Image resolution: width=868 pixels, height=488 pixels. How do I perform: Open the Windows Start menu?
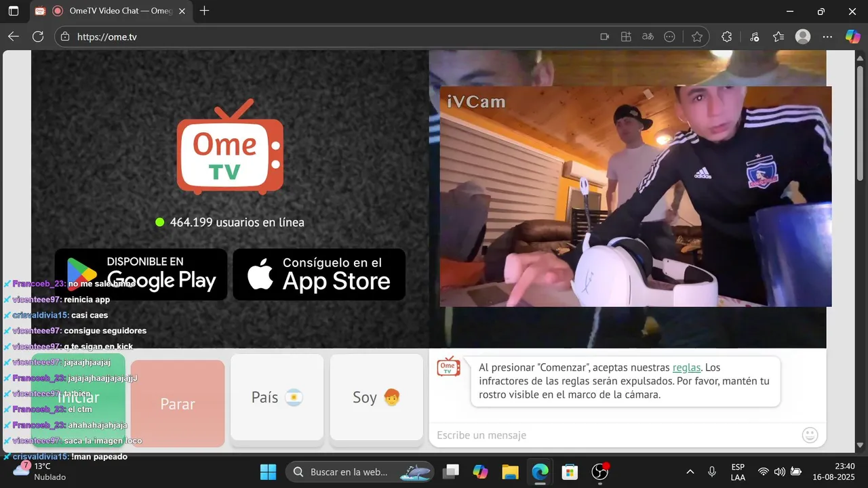click(268, 472)
